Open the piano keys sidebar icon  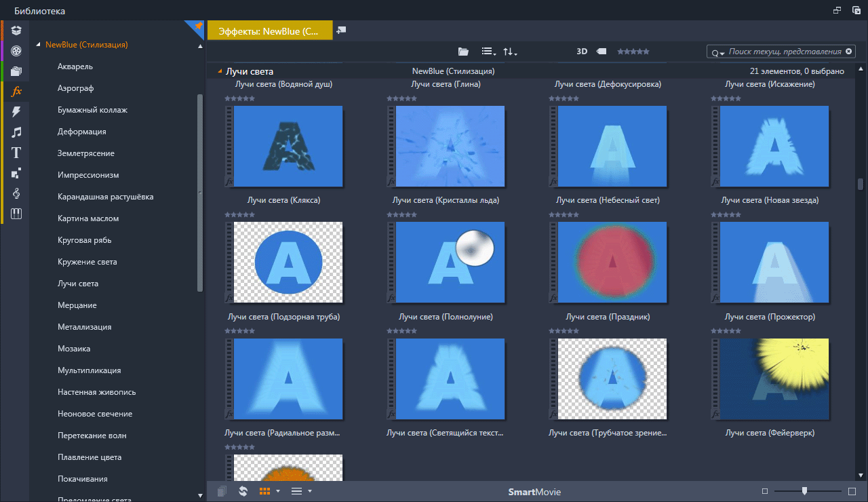click(16, 214)
